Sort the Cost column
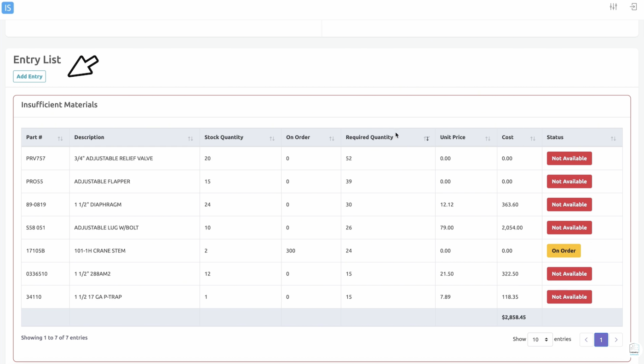The width and height of the screenshot is (644, 364). (533, 138)
